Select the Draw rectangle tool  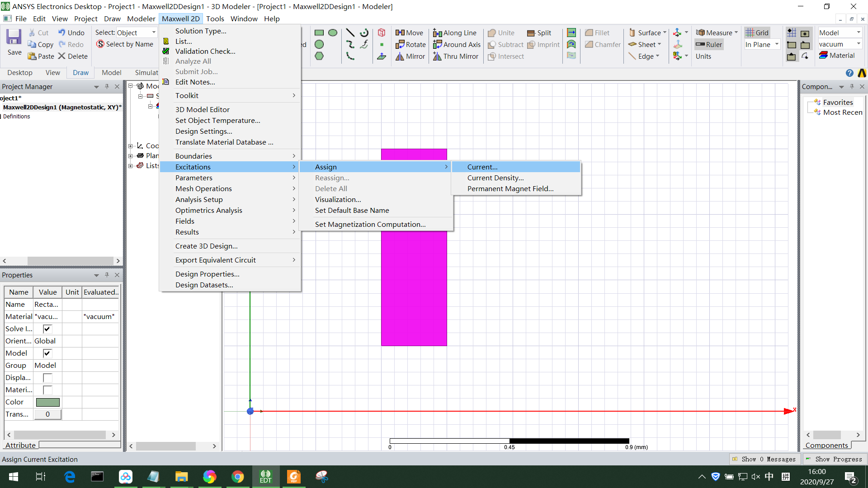[319, 33]
